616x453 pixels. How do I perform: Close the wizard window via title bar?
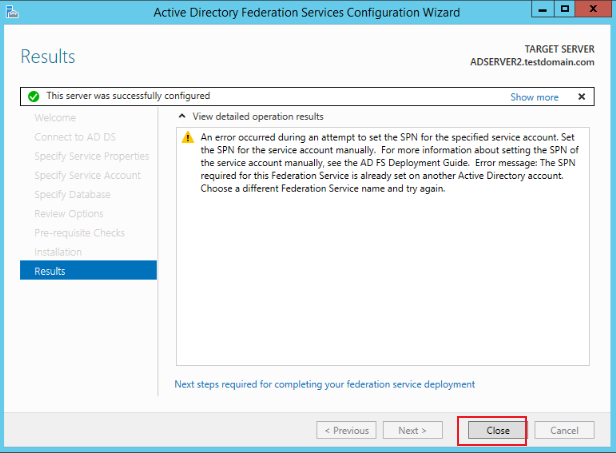pos(593,9)
